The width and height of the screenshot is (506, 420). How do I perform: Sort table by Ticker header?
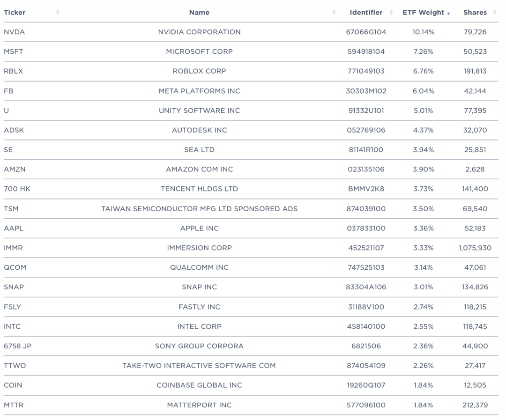[15, 13]
